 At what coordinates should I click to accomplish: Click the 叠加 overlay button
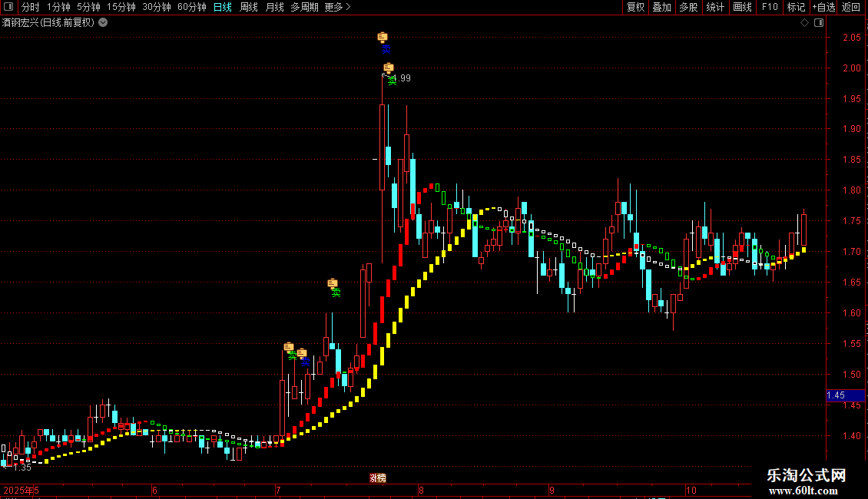(661, 7)
